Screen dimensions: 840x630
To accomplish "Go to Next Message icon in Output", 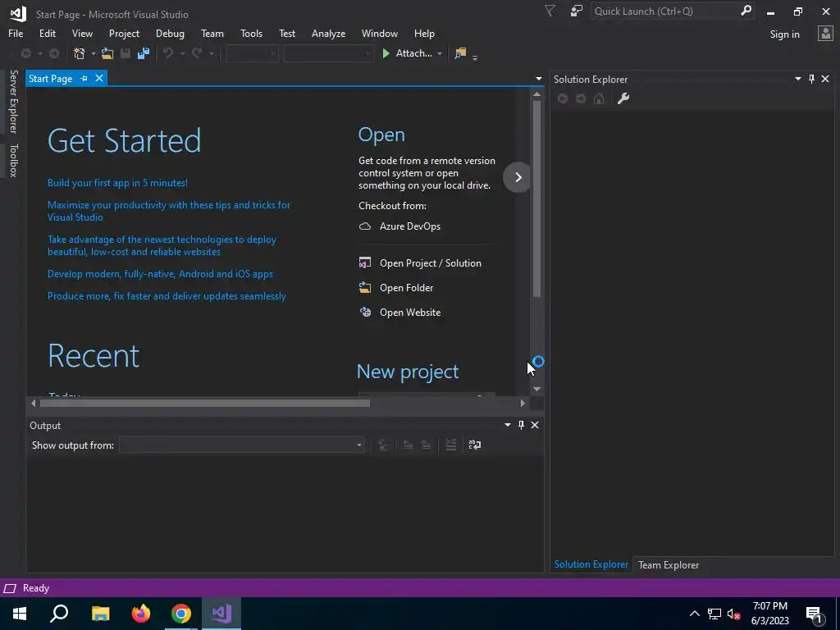I will [x=426, y=445].
